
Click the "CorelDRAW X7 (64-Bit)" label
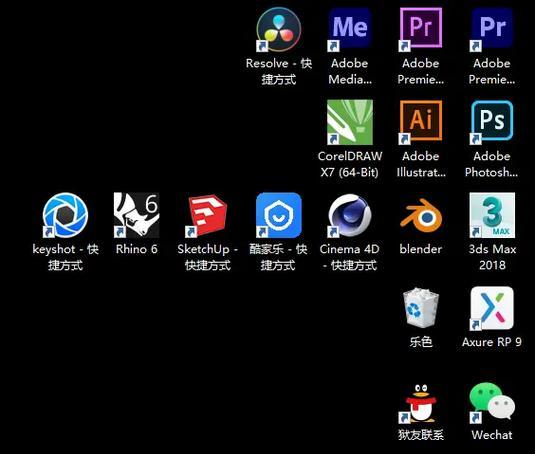pos(350,164)
